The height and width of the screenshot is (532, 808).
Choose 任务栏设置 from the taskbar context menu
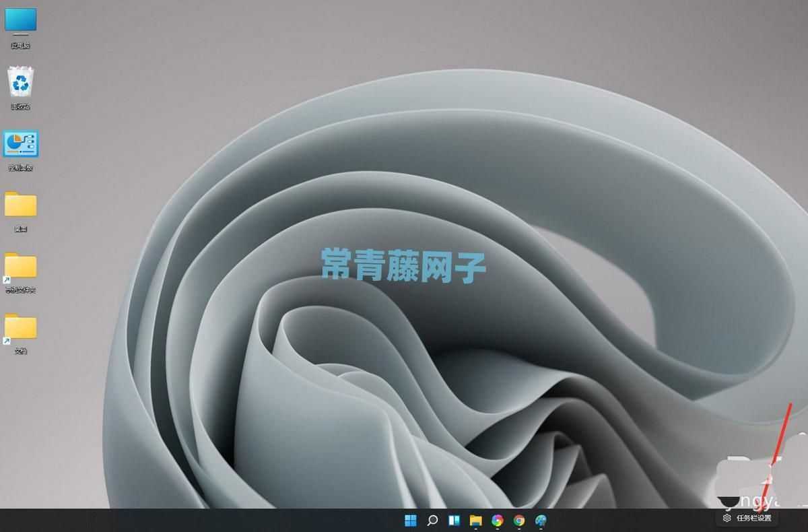click(x=747, y=518)
